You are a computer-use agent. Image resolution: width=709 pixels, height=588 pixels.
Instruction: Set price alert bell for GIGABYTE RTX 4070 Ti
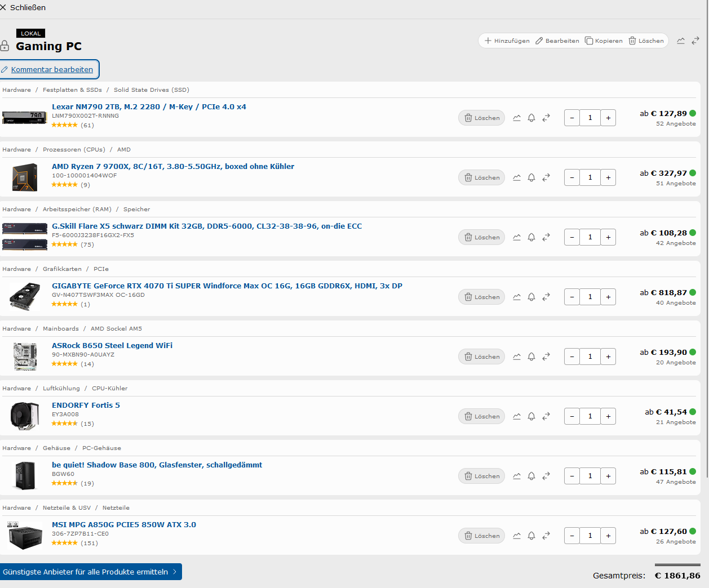(531, 297)
